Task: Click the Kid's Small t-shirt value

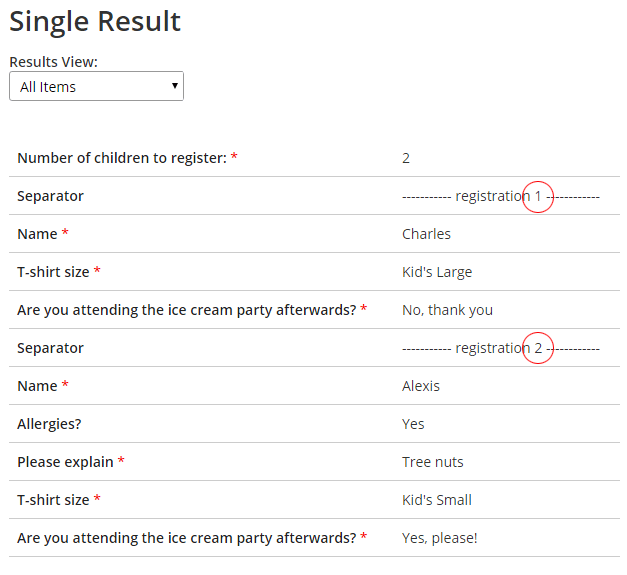Action: (437, 500)
